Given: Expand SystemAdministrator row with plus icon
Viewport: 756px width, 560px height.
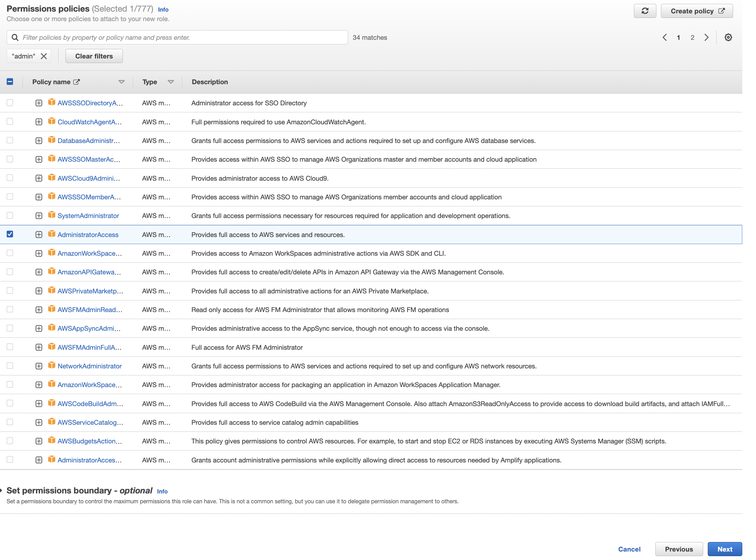Looking at the screenshot, I should (39, 215).
